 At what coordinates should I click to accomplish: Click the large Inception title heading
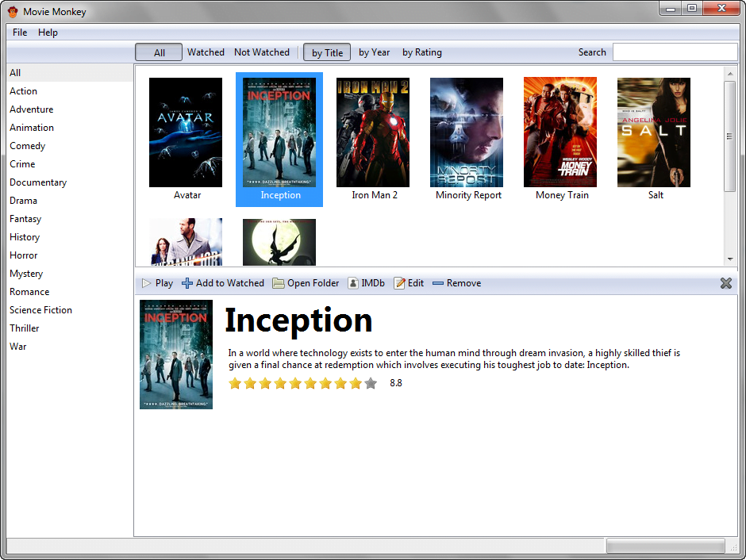(298, 320)
